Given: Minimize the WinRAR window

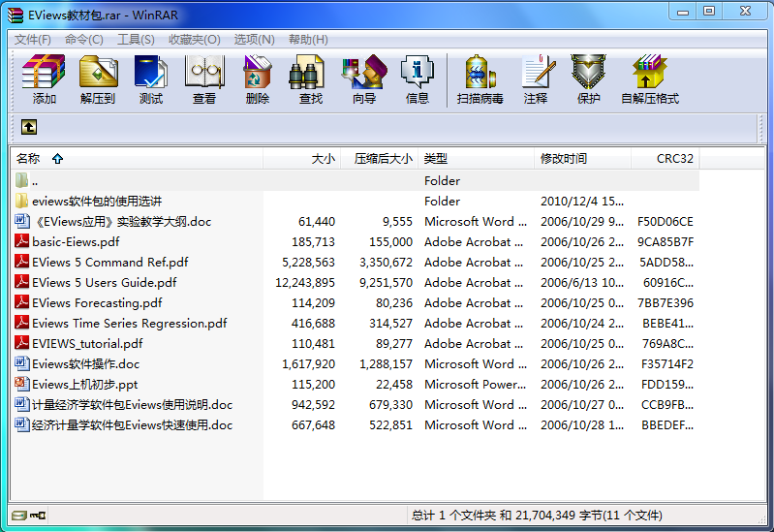Looking at the screenshot, I should 683,11.
